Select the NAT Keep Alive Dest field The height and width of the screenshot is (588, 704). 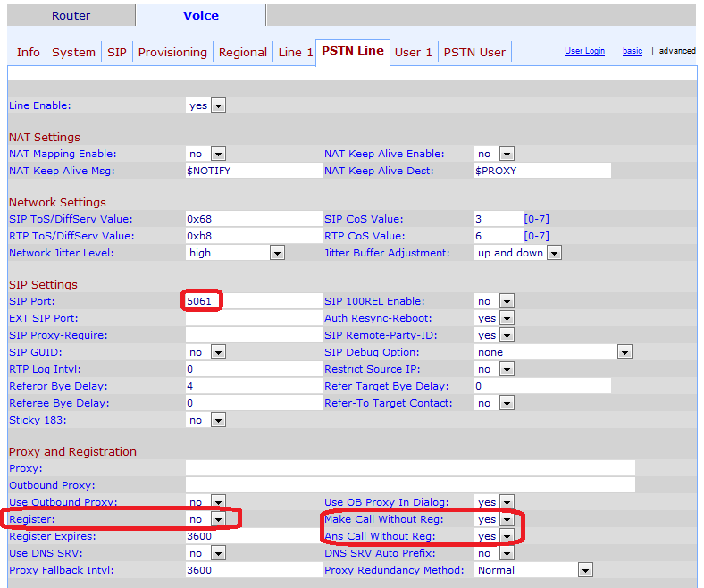541,171
